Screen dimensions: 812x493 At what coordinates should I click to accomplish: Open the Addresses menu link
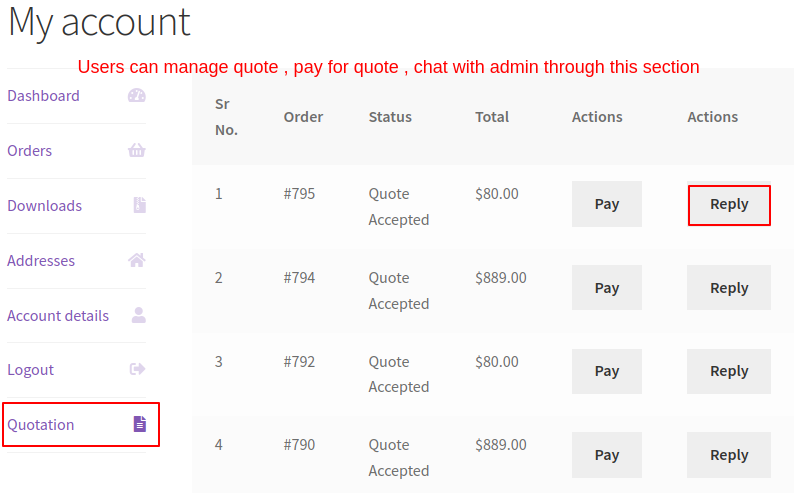[41, 260]
